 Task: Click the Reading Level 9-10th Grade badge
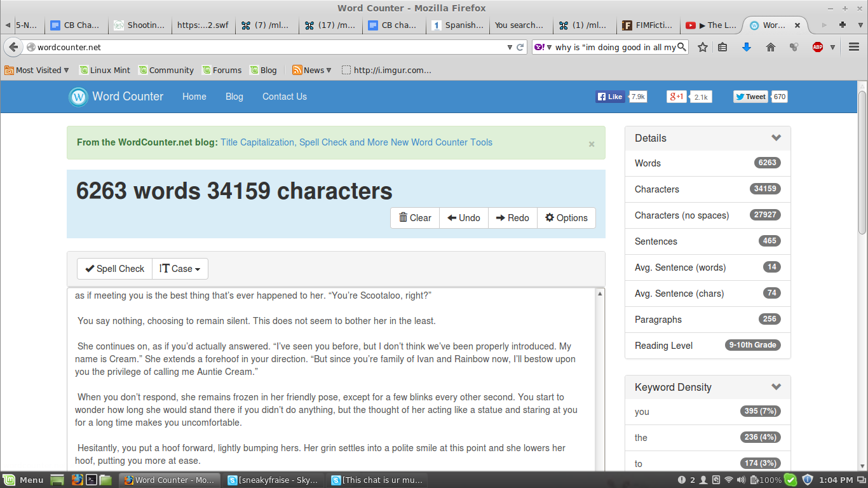pyautogui.click(x=753, y=345)
